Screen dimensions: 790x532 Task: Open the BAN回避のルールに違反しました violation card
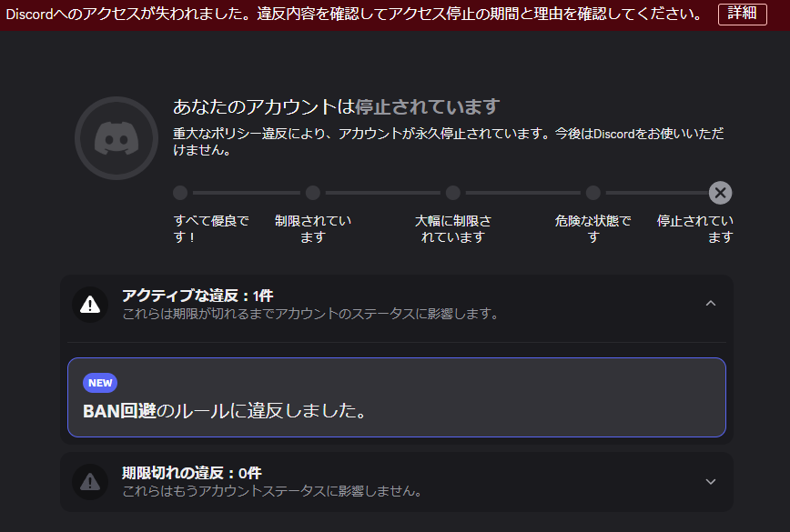pyautogui.click(x=397, y=397)
